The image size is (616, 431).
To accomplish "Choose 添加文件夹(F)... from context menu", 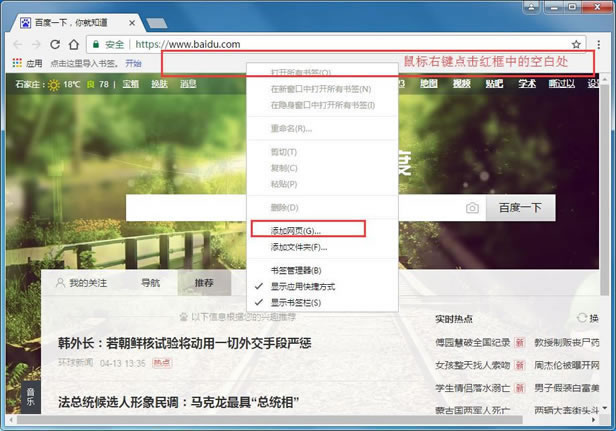I will point(322,247).
